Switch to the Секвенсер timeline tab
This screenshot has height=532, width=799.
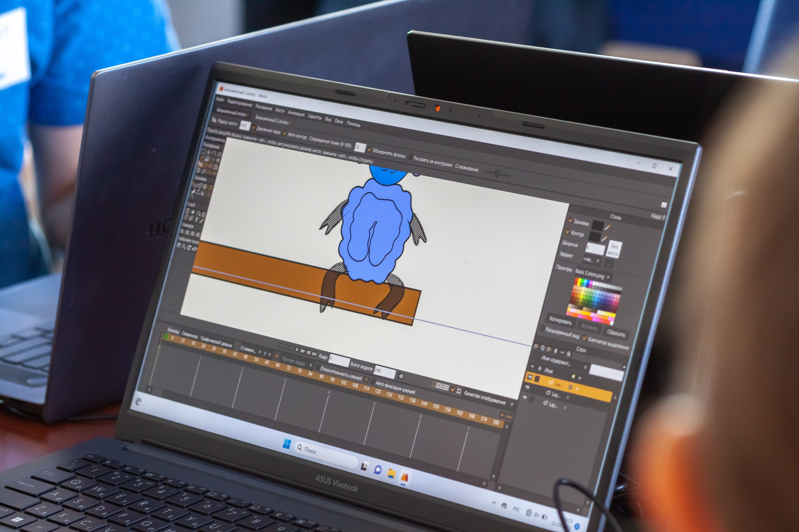pos(189,335)
